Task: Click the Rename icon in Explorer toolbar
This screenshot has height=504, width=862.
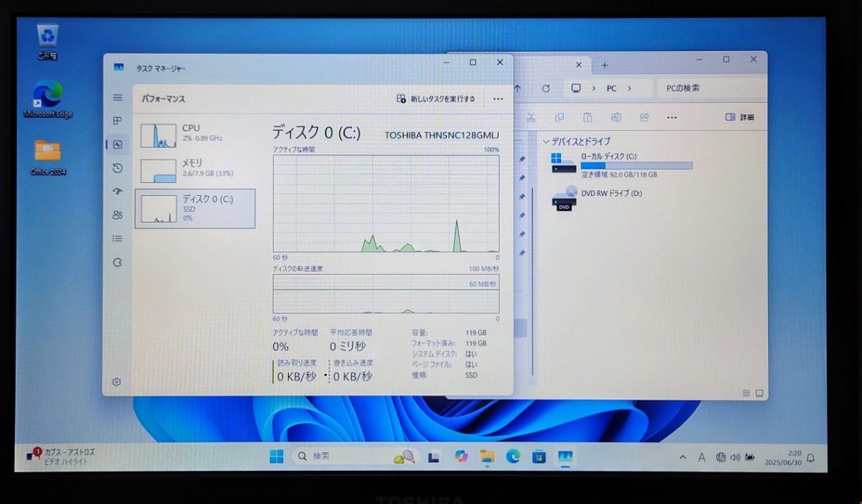Action: click(616, 116)
